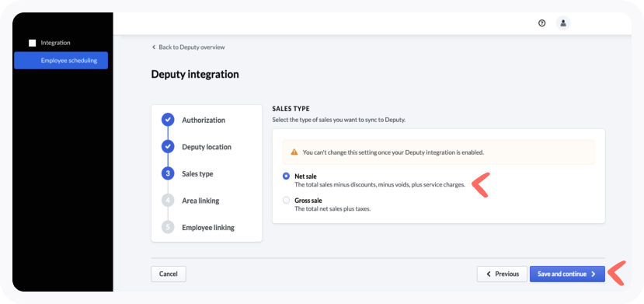Screen dimensions: 644x304
Task: Click the Previous button
Action: (x=502, y=274)
